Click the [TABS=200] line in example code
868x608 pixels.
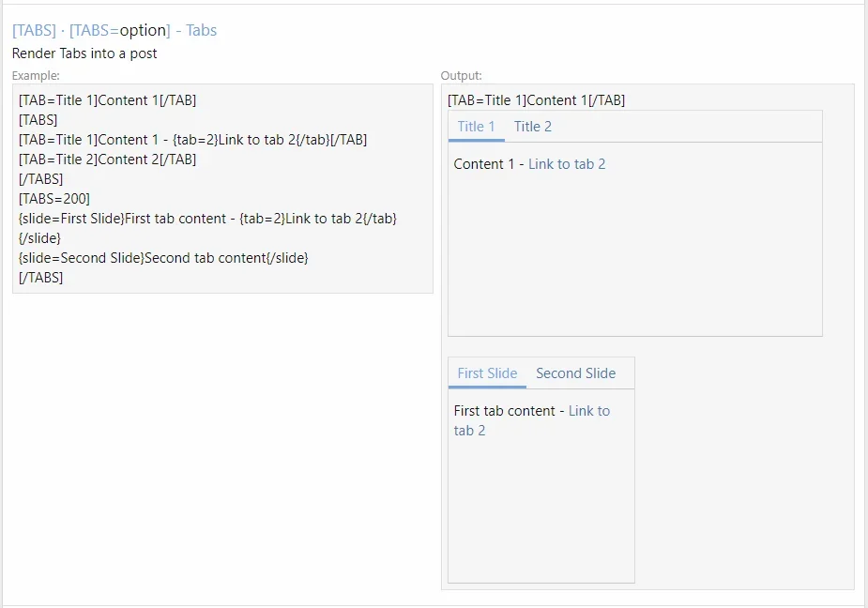(54, 199)
